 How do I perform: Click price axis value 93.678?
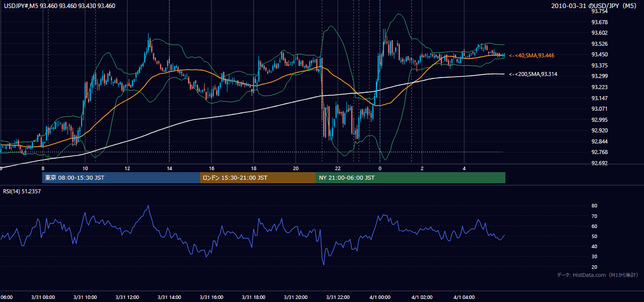pyautogui.click(x=599, y=22)
